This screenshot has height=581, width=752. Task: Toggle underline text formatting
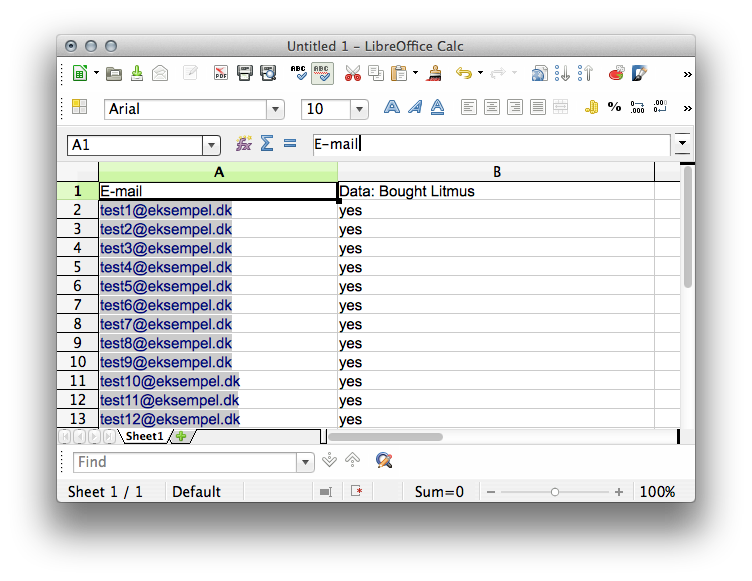coord(437,107)
